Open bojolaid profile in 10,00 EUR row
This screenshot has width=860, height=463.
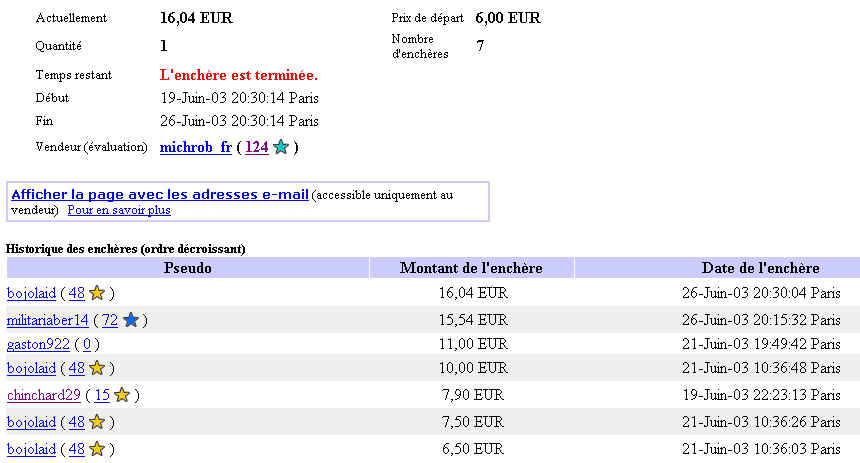click(x=31, y=368)
